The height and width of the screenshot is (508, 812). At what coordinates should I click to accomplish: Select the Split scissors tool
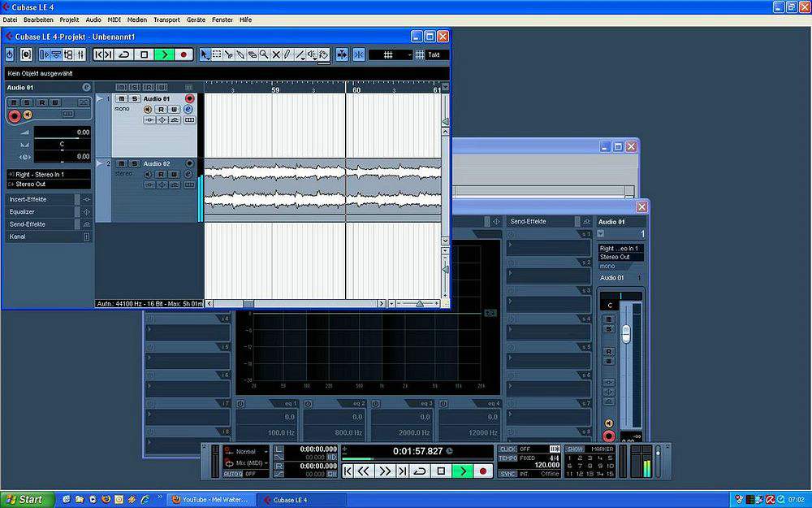[x=228, y=54]
